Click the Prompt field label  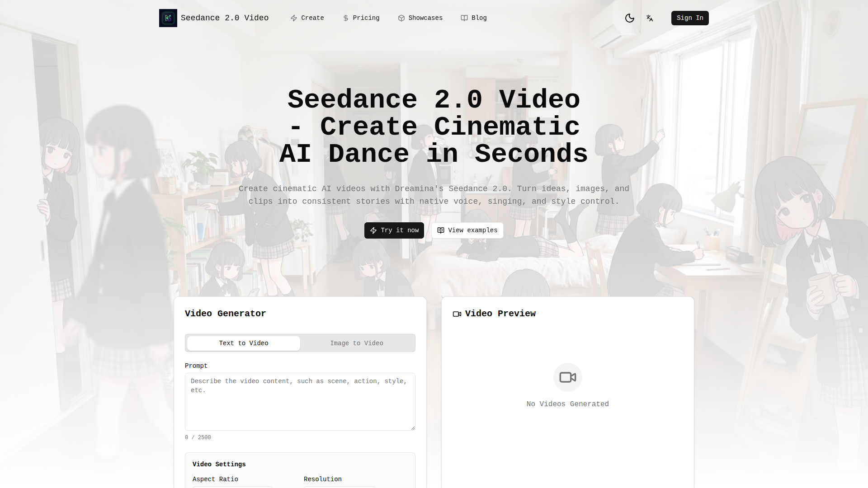[196, 366]
